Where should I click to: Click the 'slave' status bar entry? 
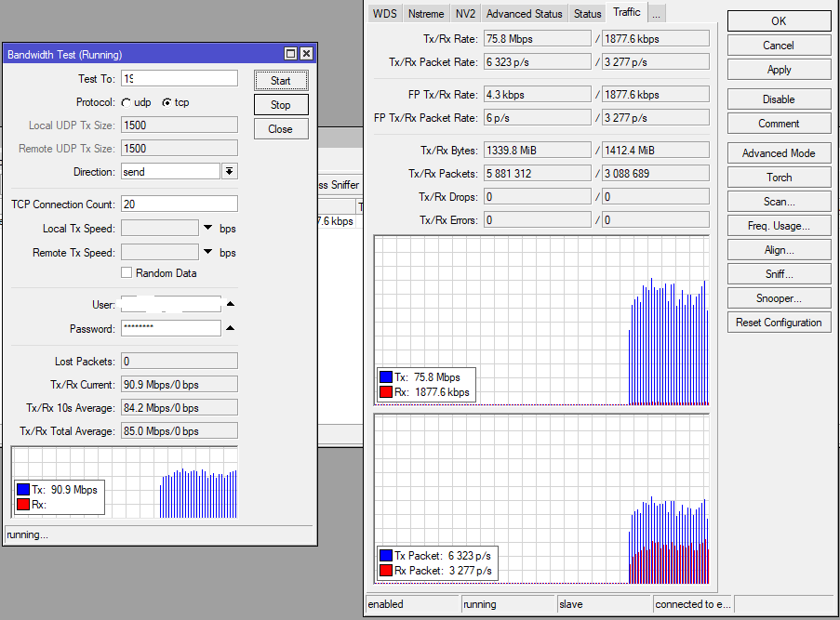point(605,604)
